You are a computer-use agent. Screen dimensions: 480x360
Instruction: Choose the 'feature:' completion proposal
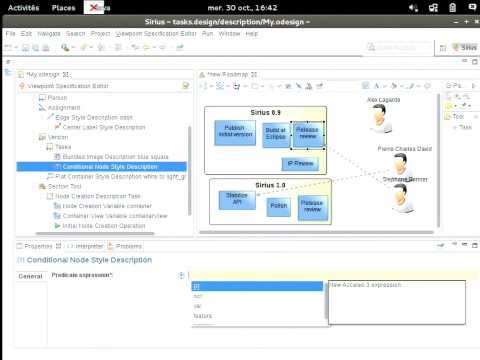pyautogui.click(x=203, y=316)
